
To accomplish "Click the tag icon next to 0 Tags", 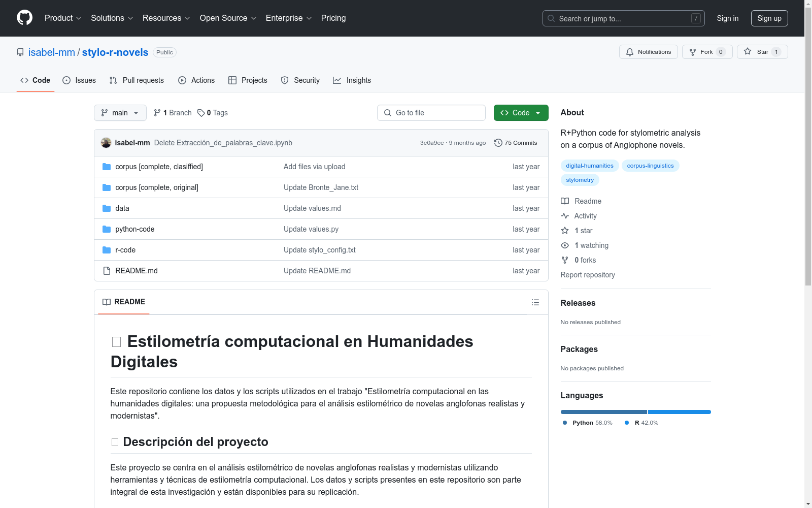I will [x=201, y=113].
